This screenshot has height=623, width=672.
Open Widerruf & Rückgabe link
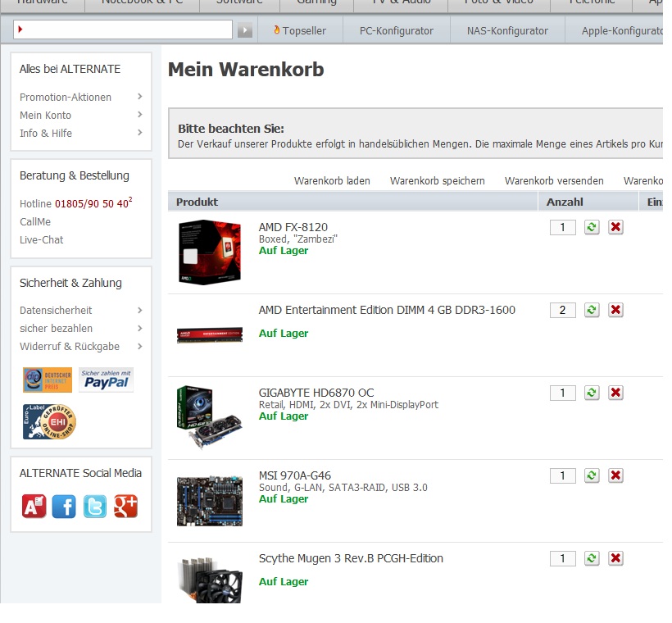[x=70, y=347]
